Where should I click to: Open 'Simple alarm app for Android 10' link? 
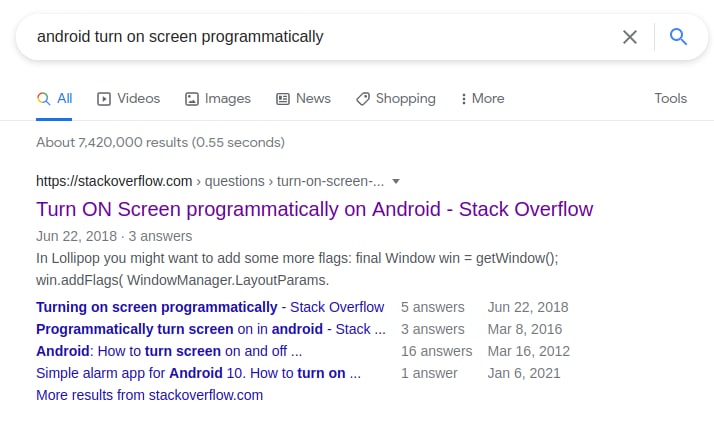tap(199, 373)
